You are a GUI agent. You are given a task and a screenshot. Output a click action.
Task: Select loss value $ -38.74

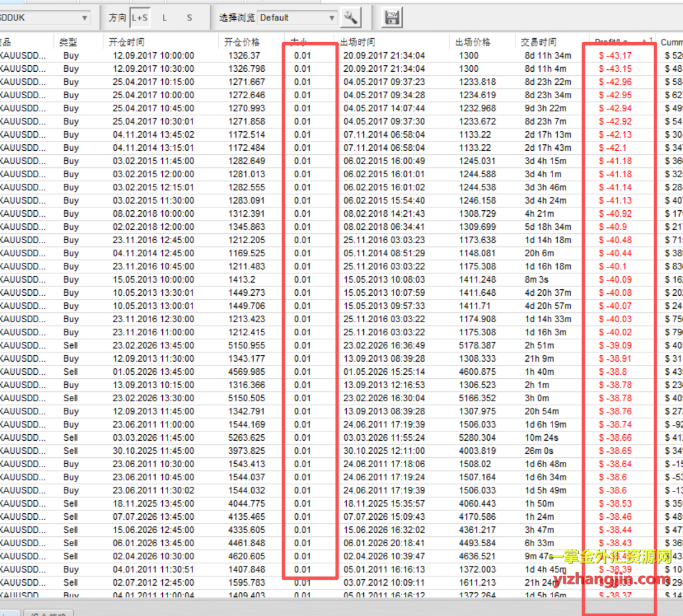coord(615,424)
